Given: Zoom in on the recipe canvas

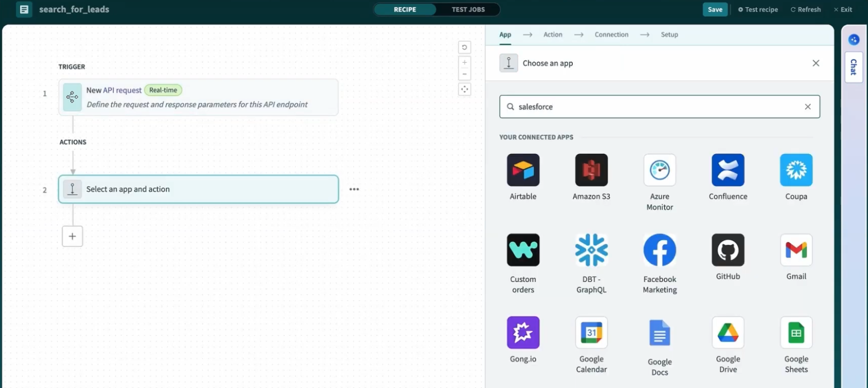Looking at the screenshot, I should 464,63.
